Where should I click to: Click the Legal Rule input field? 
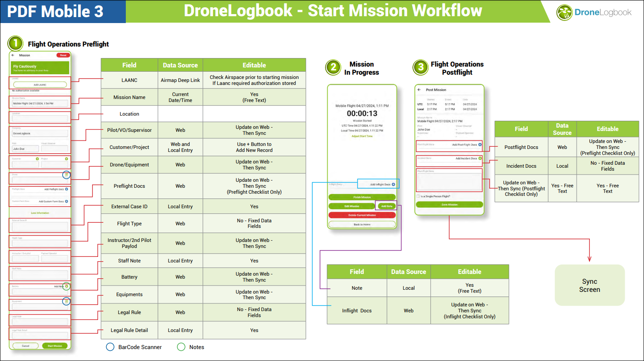(40, 321)
